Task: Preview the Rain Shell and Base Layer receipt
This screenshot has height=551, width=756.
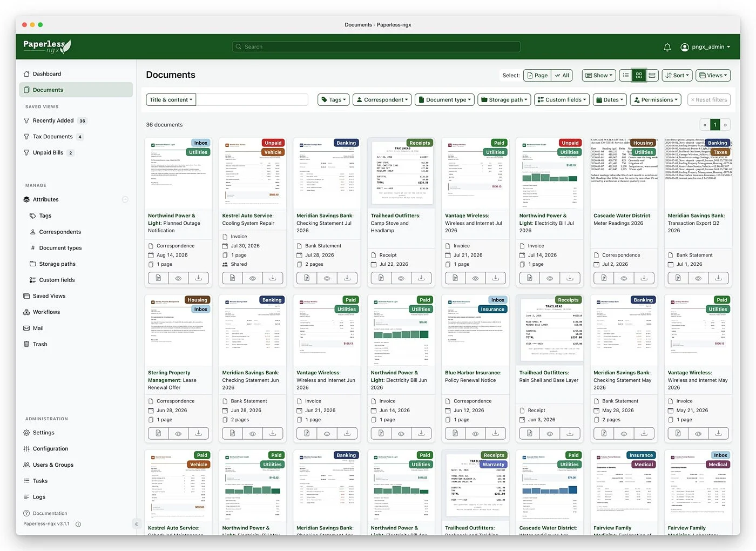Action: [x=550, y=433]
